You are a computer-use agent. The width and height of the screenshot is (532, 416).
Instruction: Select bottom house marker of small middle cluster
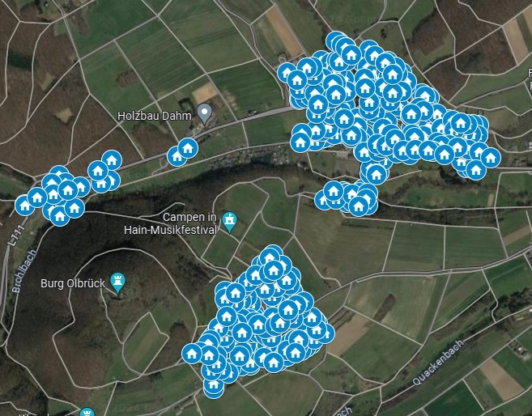(358, 206)
